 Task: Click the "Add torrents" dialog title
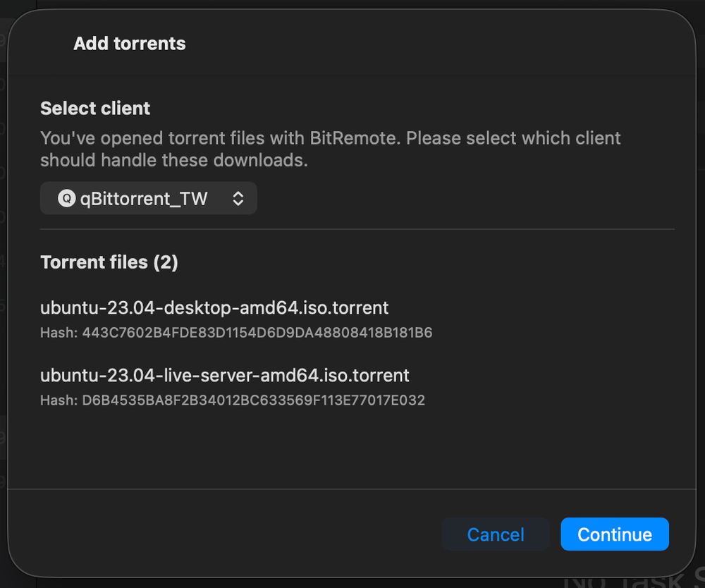click(130, 44)
